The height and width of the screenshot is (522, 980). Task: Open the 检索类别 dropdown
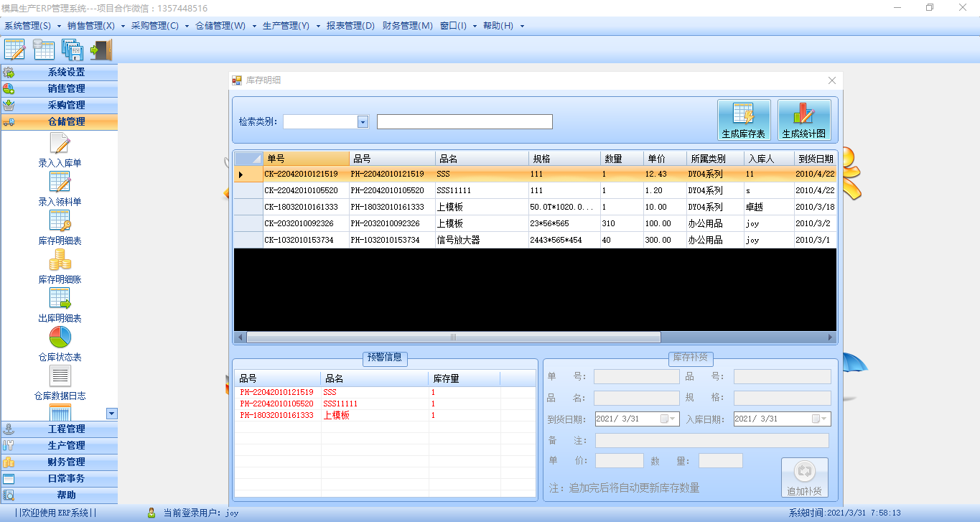(x=363, y=122)
